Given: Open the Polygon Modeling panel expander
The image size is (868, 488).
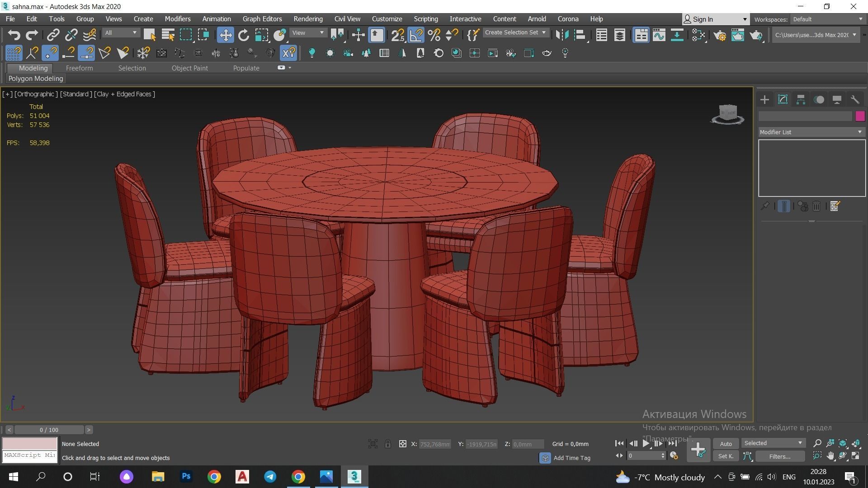Looking at the screenshot, I should tap(36, 79).
